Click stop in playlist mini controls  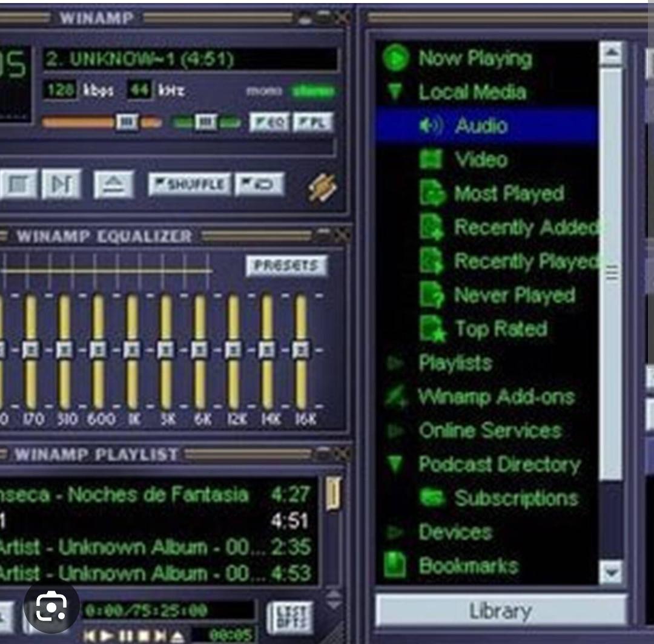(143, 636)
